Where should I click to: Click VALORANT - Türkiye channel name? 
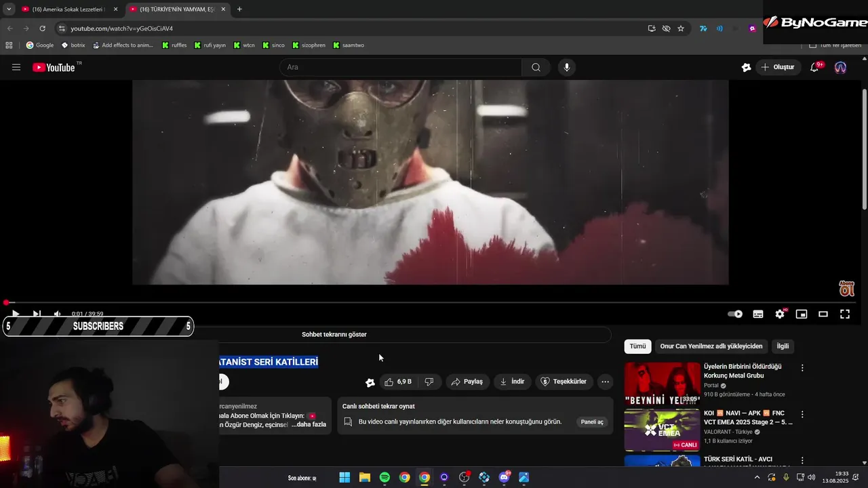pos(728,432)
